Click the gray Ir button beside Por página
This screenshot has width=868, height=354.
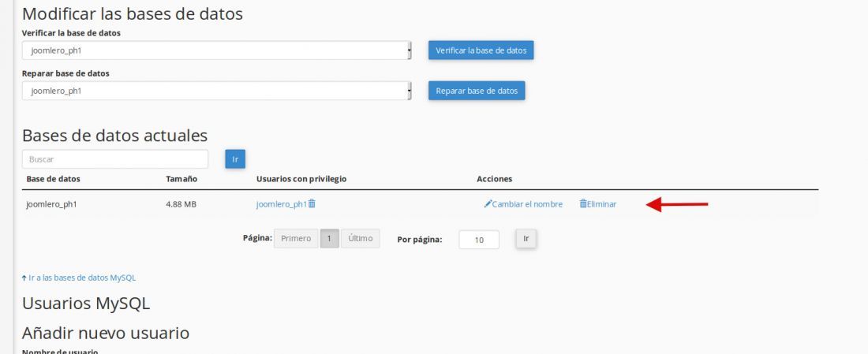(526, 238)
